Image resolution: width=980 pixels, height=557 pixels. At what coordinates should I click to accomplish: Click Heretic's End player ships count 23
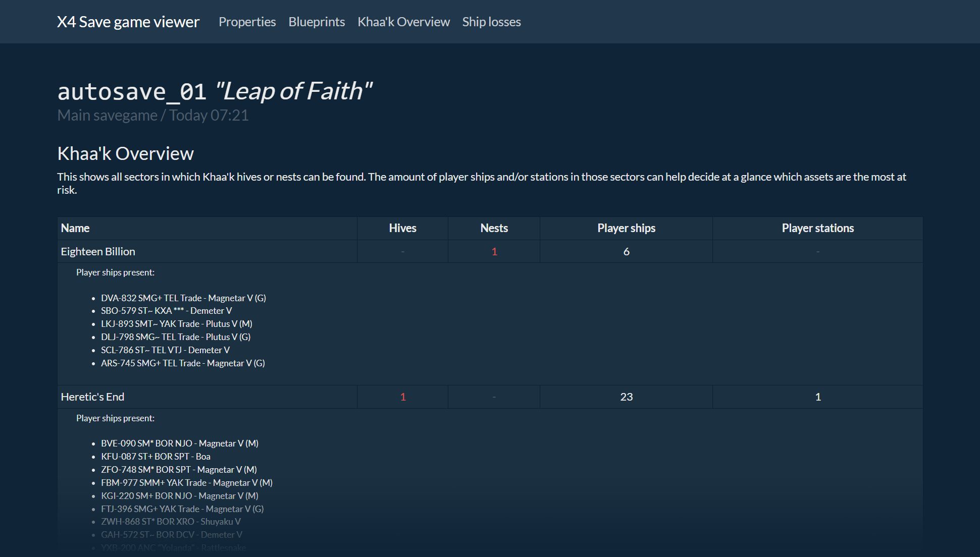click(x=626, y=397)
